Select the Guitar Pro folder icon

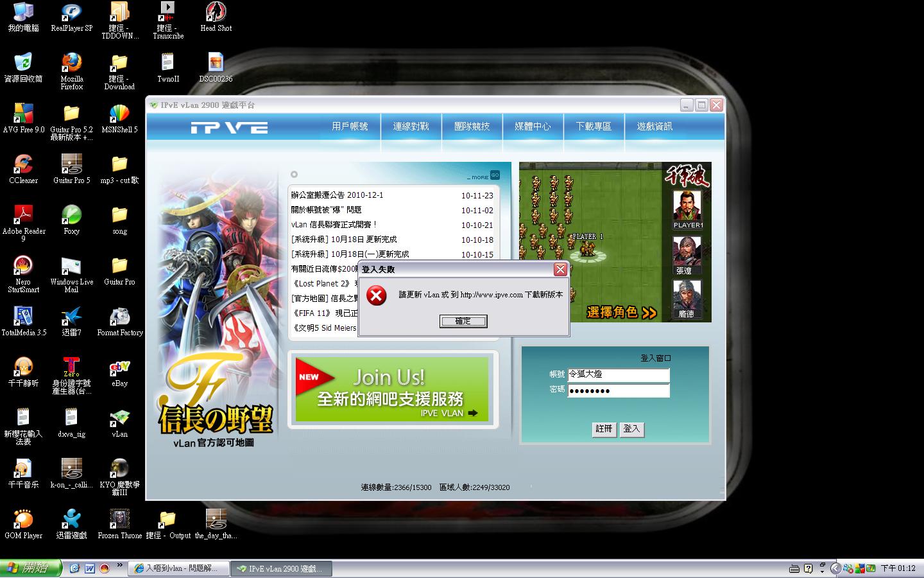point(119,271)
